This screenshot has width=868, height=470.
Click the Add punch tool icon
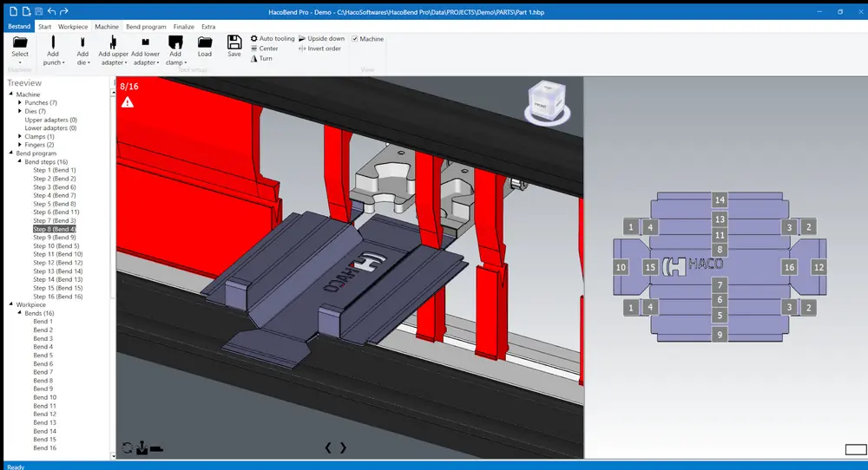[53, 42]
